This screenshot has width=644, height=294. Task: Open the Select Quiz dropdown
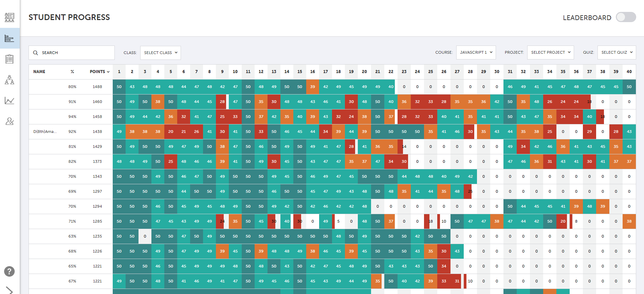[617, 52]
